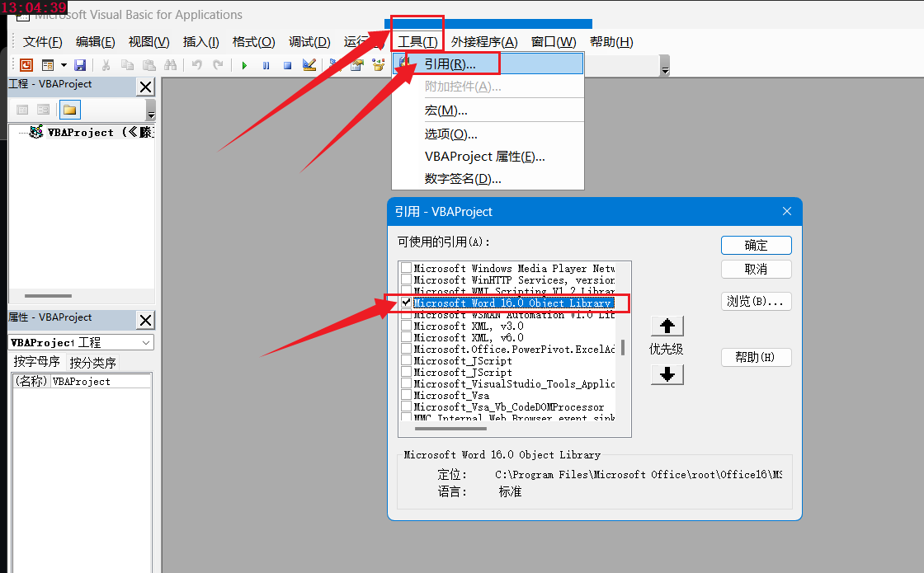Viewport: 924px width, 573px height.
Task: Check Microsoft WinHTTP Services reference
Action: [x=406, y=279]
